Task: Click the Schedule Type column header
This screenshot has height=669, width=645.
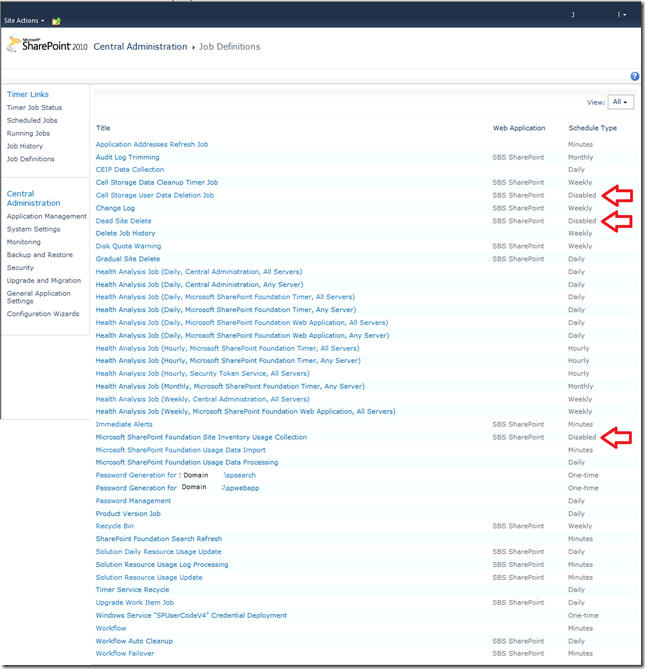Action: [x=593, y=128]
